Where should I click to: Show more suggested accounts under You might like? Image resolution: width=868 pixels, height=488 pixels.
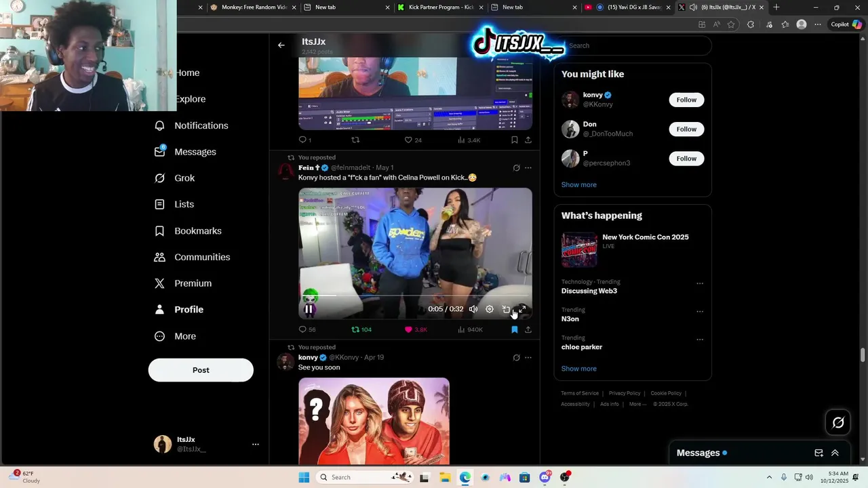pos(579,185)
